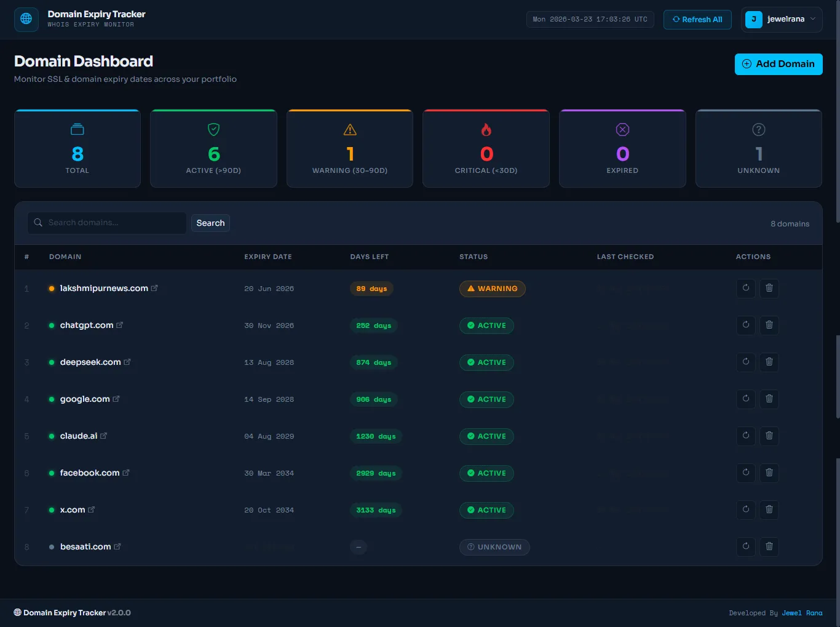Refresh WHOIS data for x.com
Viewport: 840px width, 627px height.
pos(746,509)
